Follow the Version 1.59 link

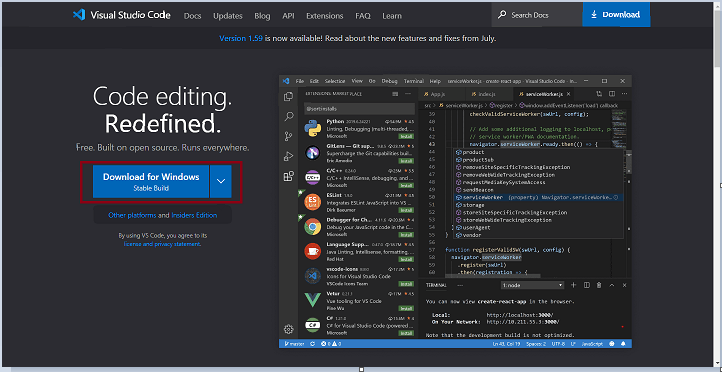[241, 38]
